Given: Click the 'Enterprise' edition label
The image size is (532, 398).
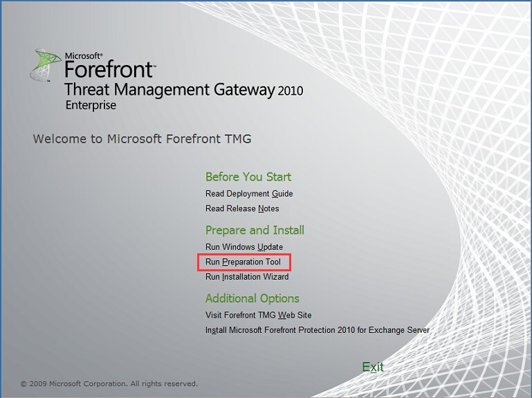Looking at the screenshot, I should (91, 105).
